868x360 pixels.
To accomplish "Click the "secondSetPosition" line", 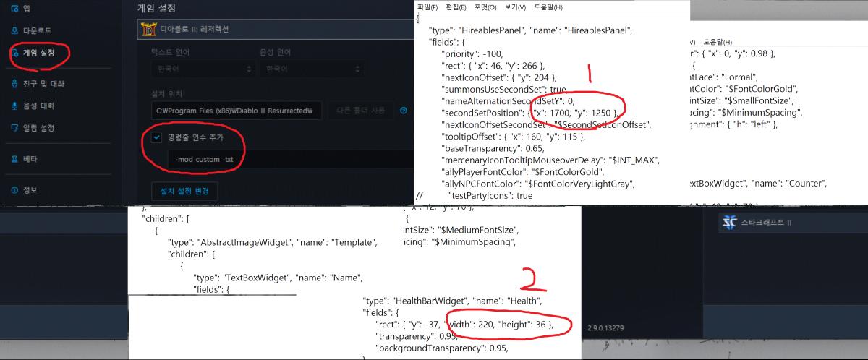I will (x=529, y=113).
